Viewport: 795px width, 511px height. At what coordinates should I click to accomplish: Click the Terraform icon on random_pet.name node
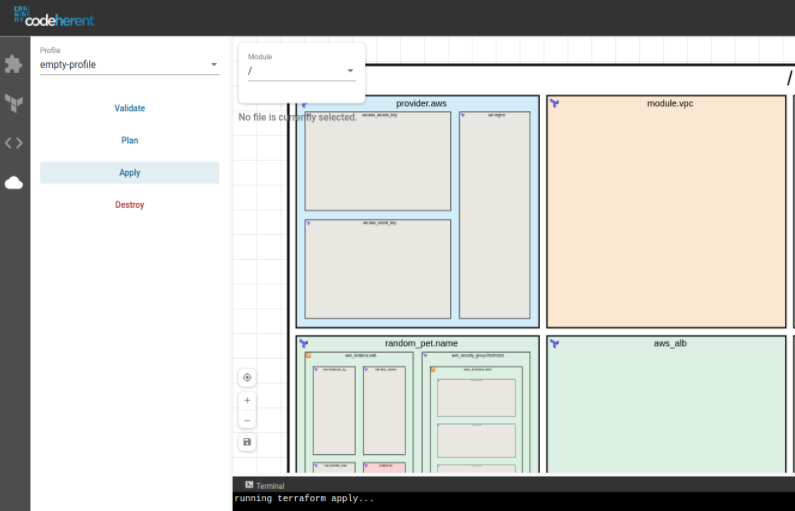(x=304, y=344)
